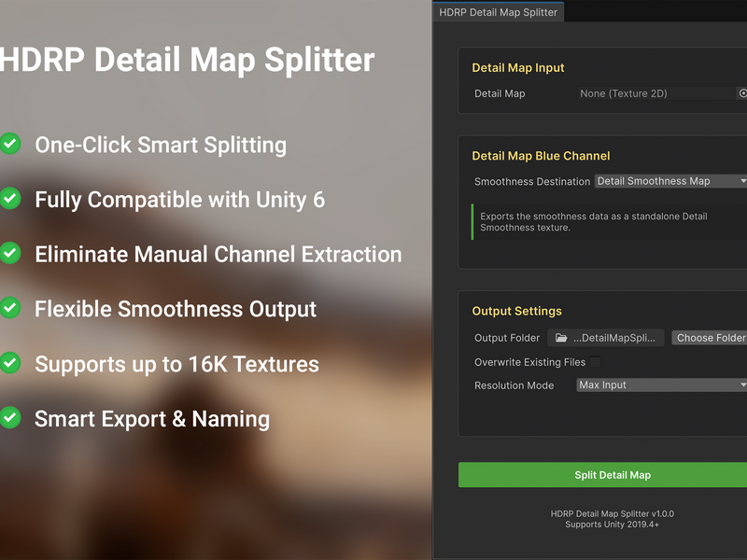Click the 'Output Settings' heading
The height and width of the screenshot is (560, 747).
517,311
